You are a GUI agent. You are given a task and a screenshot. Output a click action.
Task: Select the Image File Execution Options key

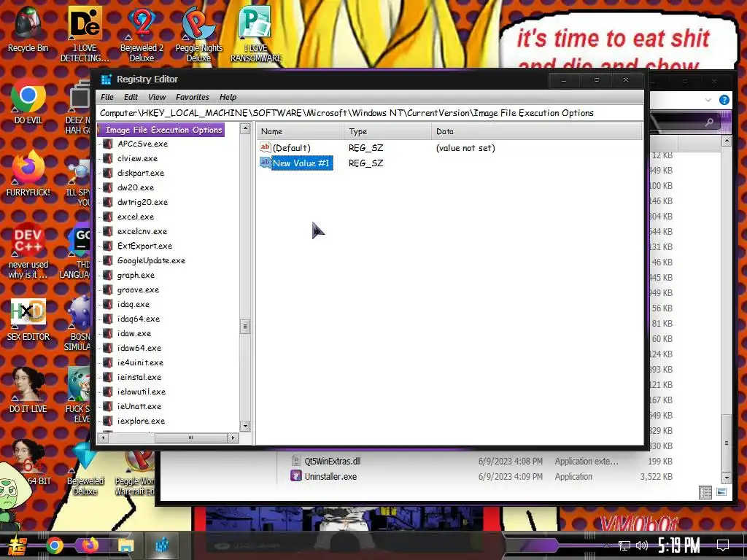[163, 130]
